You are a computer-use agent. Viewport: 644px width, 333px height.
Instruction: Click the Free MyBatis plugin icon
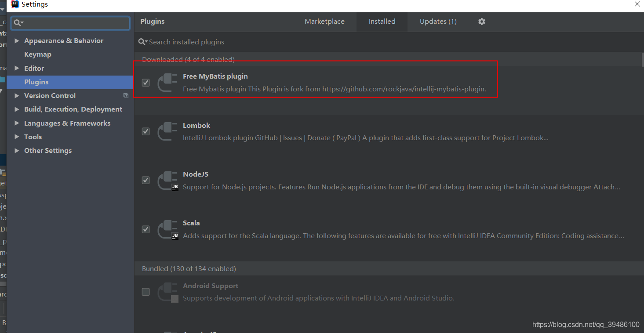pos(167,83)
